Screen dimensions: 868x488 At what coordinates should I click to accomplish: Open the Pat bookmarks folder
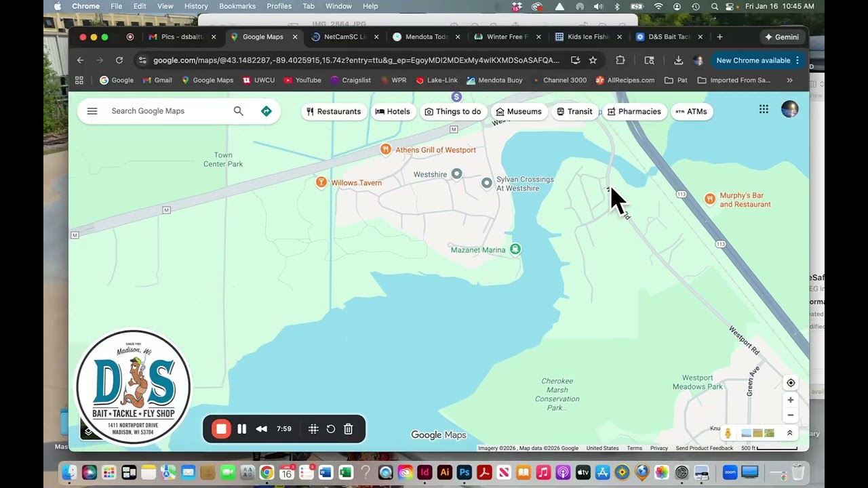675,80
